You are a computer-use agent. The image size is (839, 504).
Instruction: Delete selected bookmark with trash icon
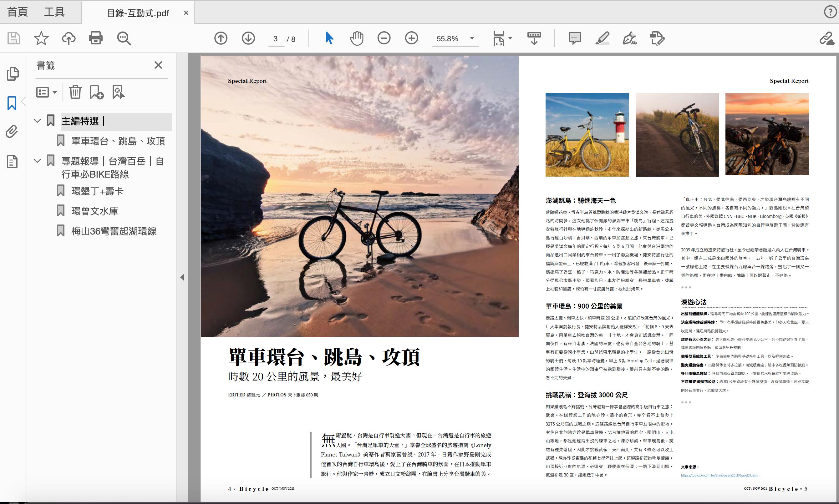(x=75, y=92)
